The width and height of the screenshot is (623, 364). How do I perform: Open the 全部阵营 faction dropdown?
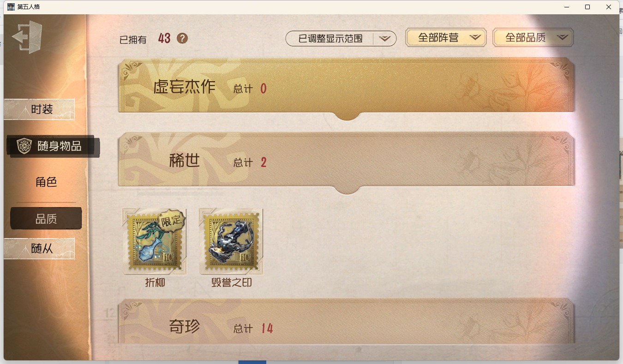446,38
